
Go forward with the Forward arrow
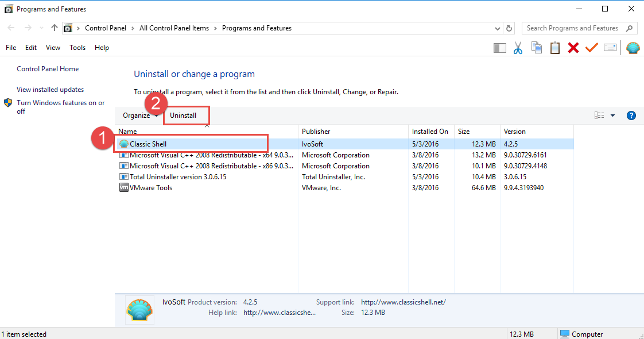pos(28,28)
